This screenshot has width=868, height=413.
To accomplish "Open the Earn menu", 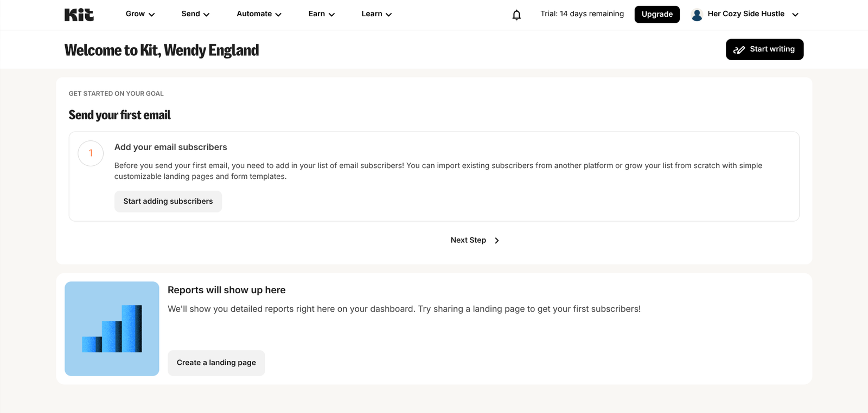I will coord(322,14).
